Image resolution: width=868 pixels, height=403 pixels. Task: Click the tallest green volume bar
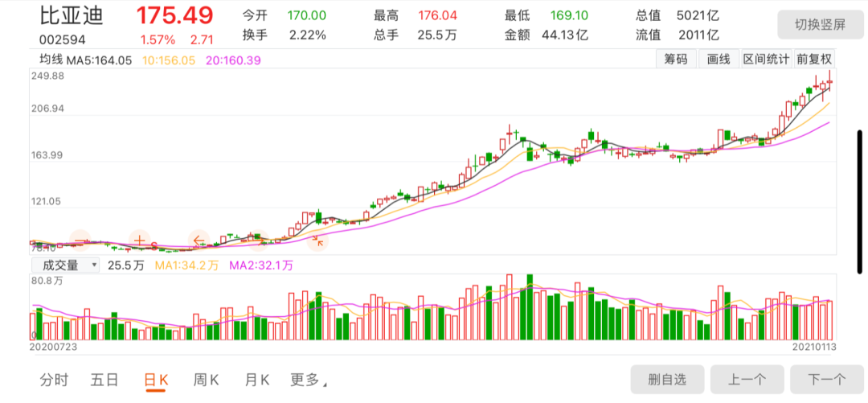click(530, 307)
